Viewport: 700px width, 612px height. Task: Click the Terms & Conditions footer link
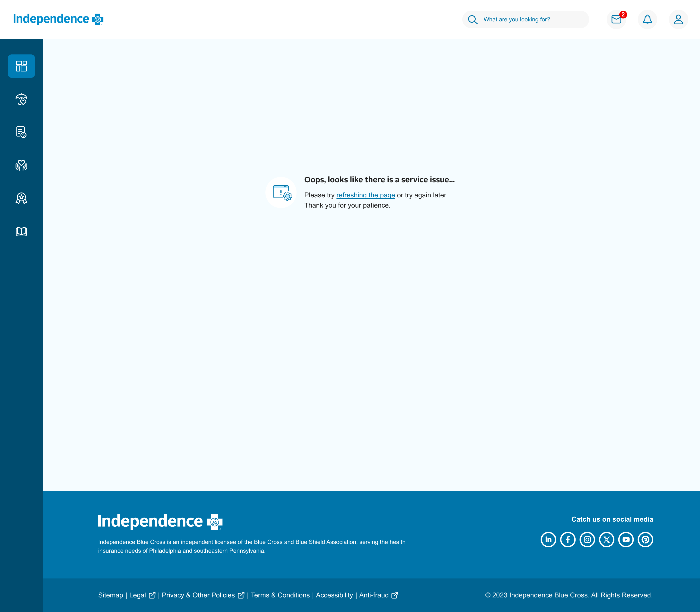coord(280,595)
